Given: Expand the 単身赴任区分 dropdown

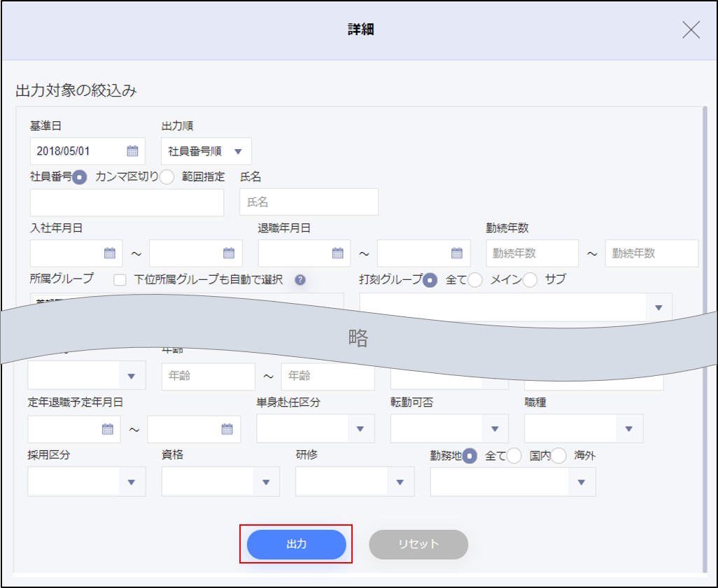Looking at the screenshot, I should pos(360,429).
